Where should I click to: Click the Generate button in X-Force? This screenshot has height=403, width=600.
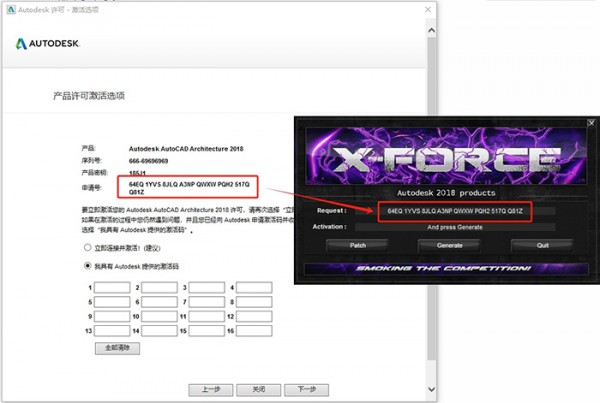pos(450,245)
